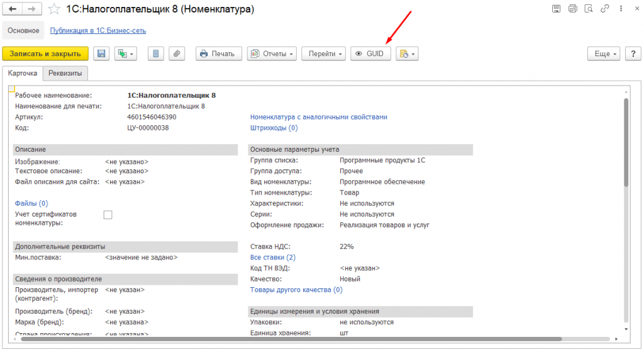Image resolution: width=644 pixels, height=352 pixels.
Task: Open the document-with-clock dropdown button
Action: (407, 54)
